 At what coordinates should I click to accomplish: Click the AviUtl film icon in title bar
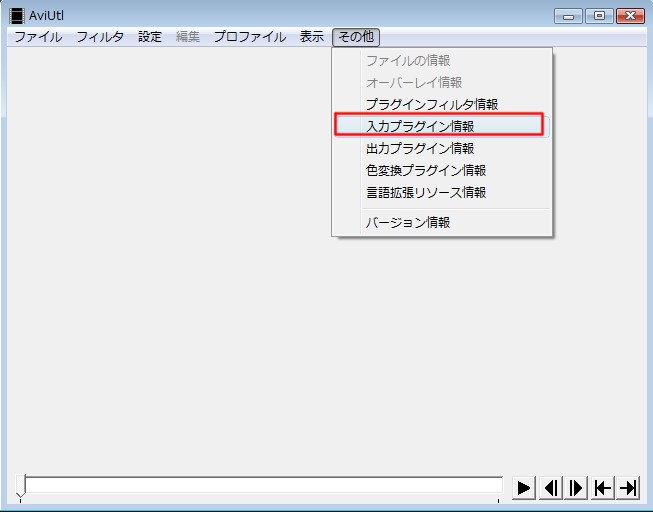[17, 15]
